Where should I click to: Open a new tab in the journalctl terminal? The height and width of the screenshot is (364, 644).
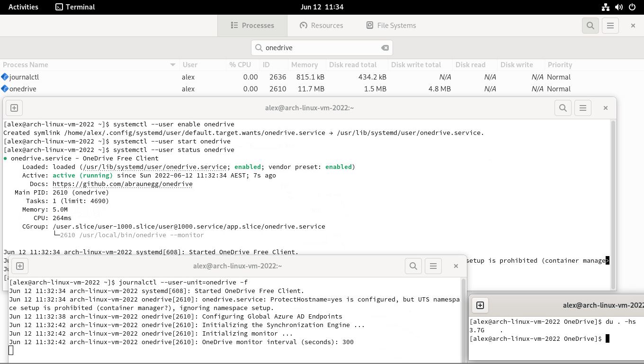[19, 266]
